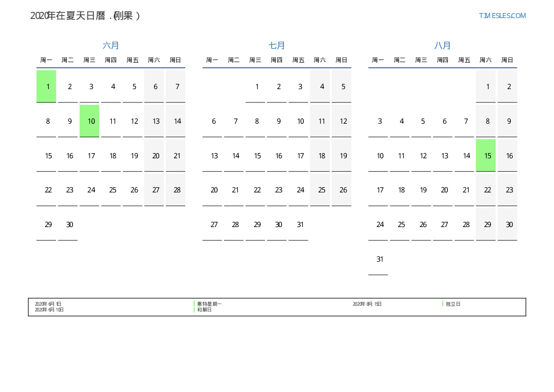Screen dimensions: 554x392
Task: Click June 30 in the 六月 calendar
Action: point(68,225)
